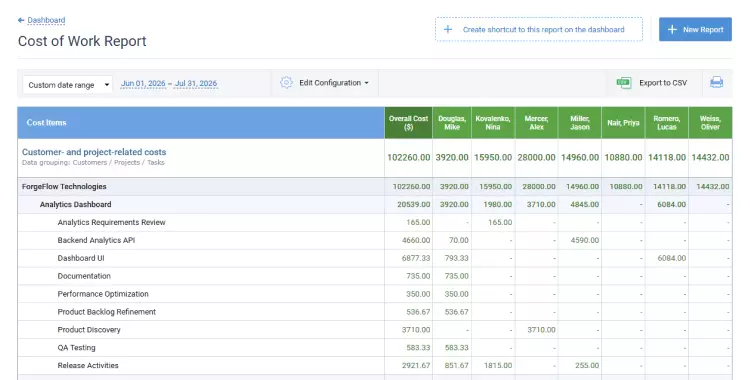Click the Export to CSV label
Viewport: 750px width, 380px height.
click(x=663, y=83)
